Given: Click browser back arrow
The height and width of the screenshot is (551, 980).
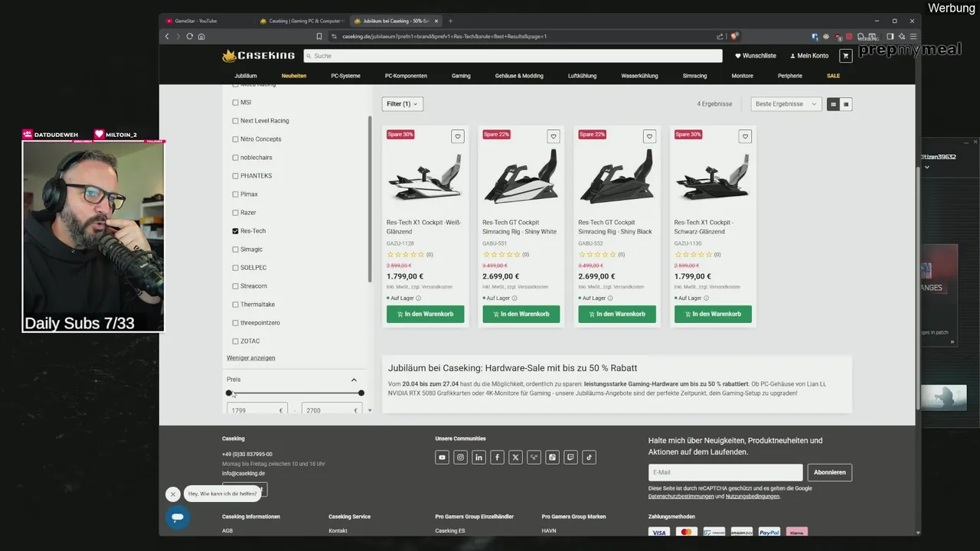Looking at the screenshot, I should pyautogui.click(x=167, y=36).
